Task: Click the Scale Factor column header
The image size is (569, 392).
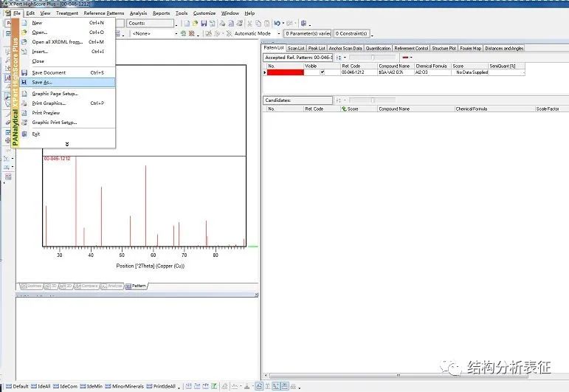Action: click(551, 109)
